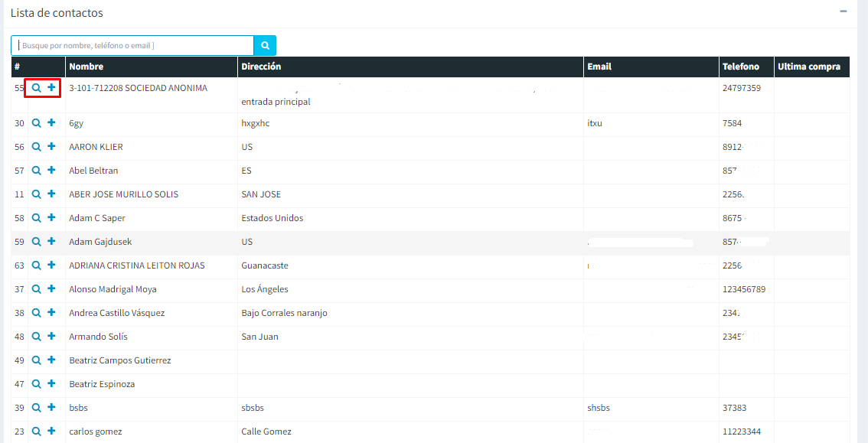Click plus icon for Alonso Madrigal Moya
The image size is (868, 443).
pos(51,288)
